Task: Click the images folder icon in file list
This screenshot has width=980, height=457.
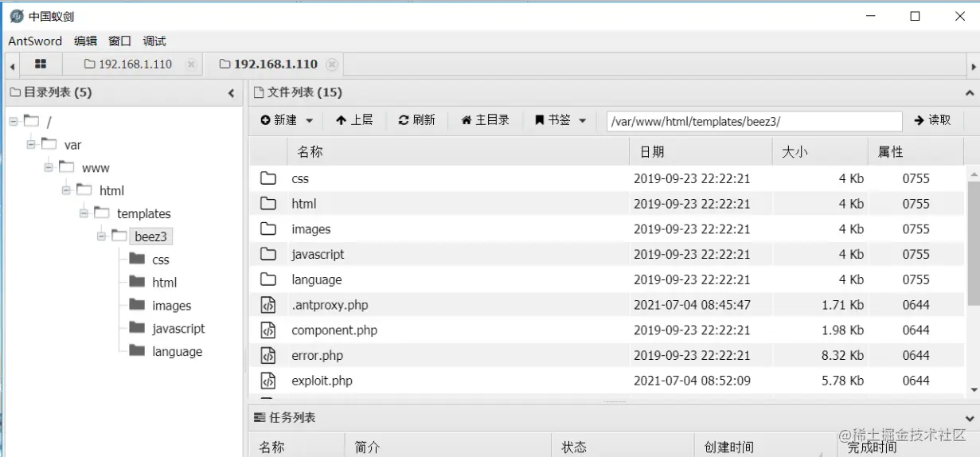Action: pos(268,229)
